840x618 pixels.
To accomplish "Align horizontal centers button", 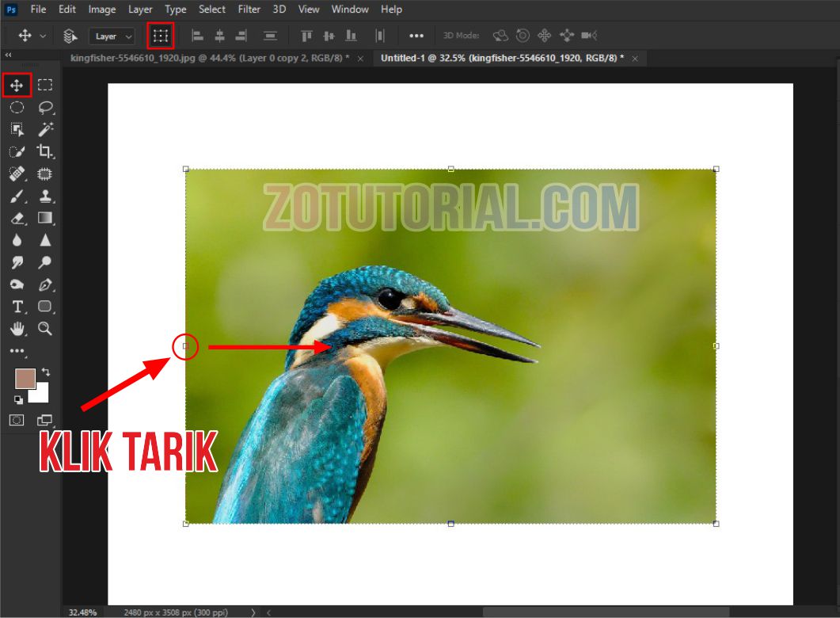I will [219, 36].
